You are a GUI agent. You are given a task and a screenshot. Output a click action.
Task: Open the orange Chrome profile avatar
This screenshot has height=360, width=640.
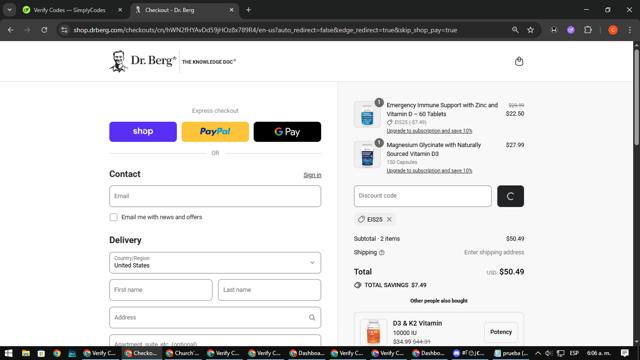point(613,30)
